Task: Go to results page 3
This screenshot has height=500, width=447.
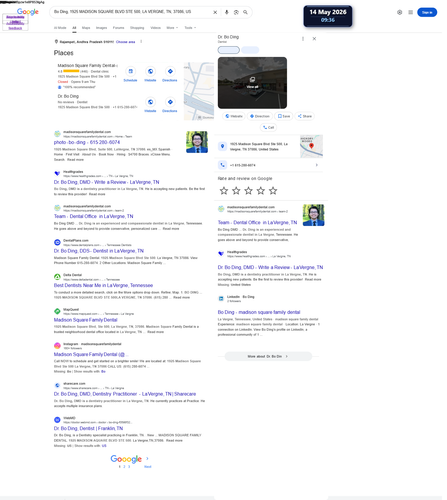Action: click(129, 467)
